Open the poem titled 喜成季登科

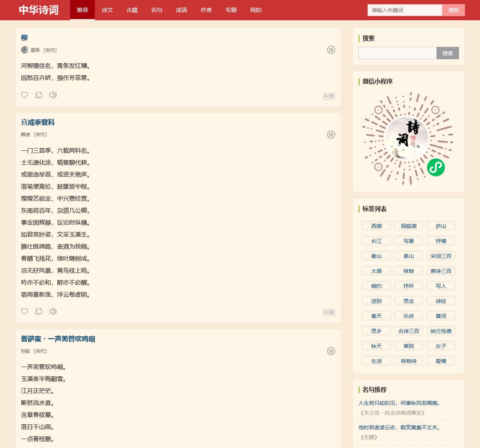37,123
